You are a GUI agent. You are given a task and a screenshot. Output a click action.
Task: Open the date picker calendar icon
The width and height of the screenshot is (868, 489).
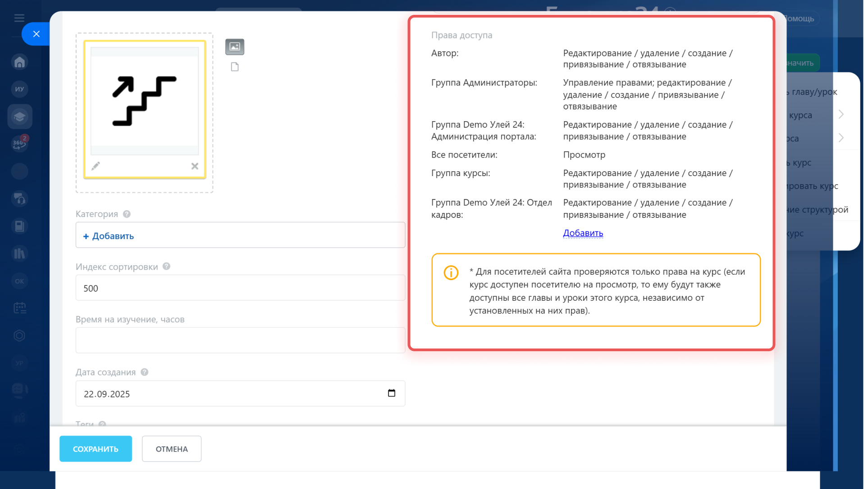[391, 393]
